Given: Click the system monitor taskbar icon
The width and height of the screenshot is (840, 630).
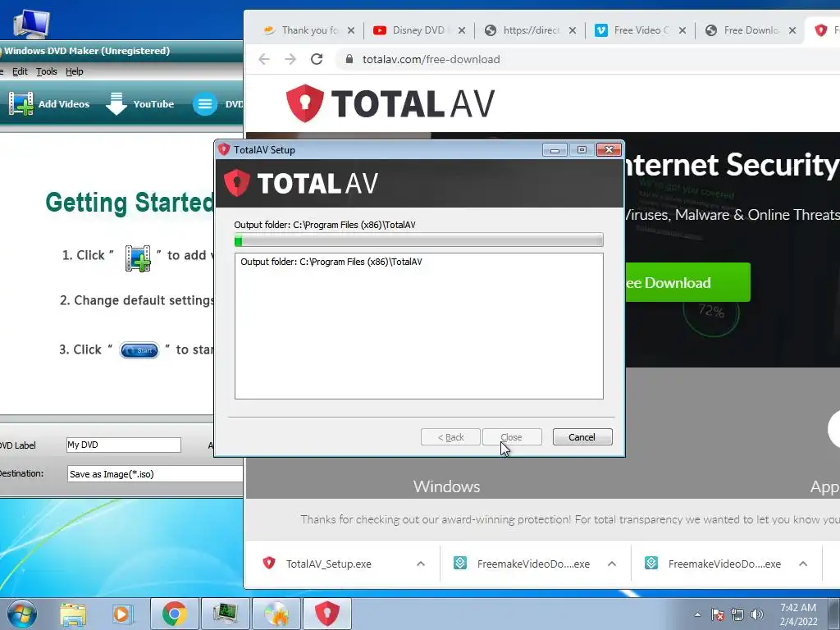Looking at the screenshot, I should [225, 614].
